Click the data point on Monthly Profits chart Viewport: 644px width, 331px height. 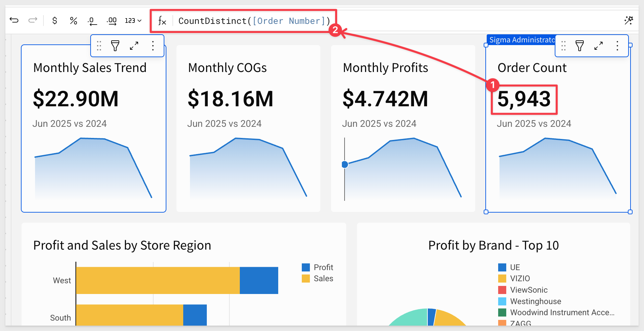coord(345,164)
